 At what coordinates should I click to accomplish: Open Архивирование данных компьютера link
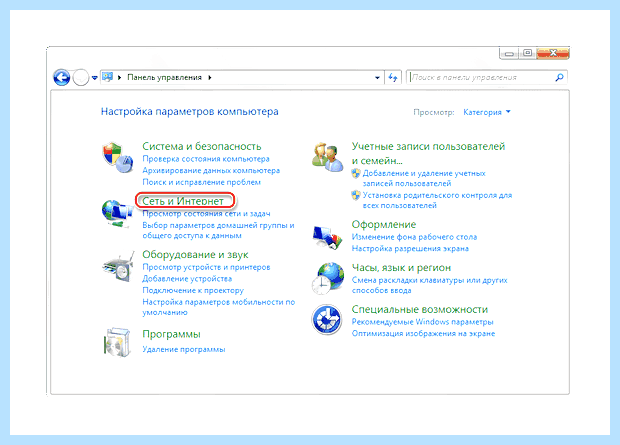pos(211,170)
